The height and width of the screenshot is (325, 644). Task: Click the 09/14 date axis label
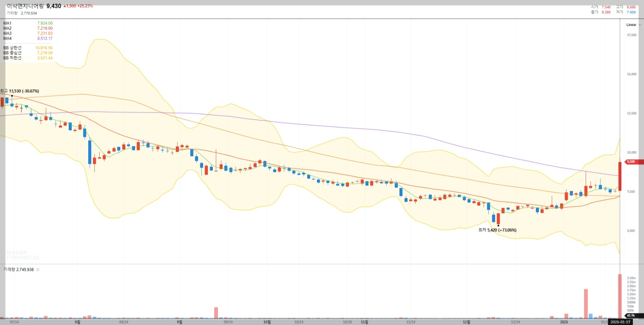[228, 322]
